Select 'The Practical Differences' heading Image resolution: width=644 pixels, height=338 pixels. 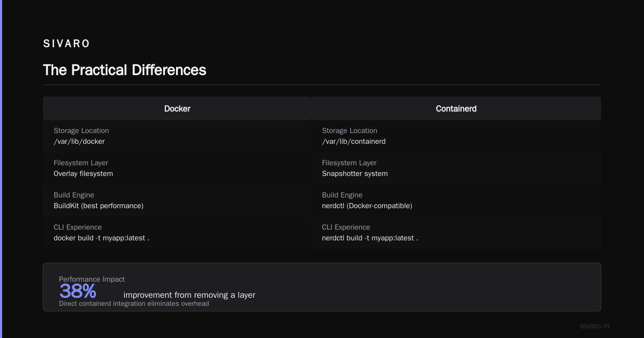pos(125,70)
